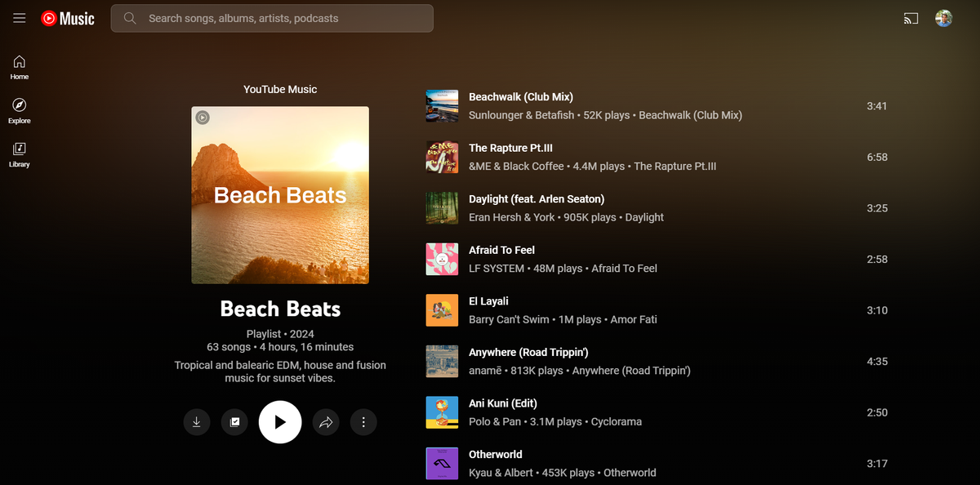
Task: Open the Amor Fati album link
Action: pyautogui.click(x=634, y=319)
